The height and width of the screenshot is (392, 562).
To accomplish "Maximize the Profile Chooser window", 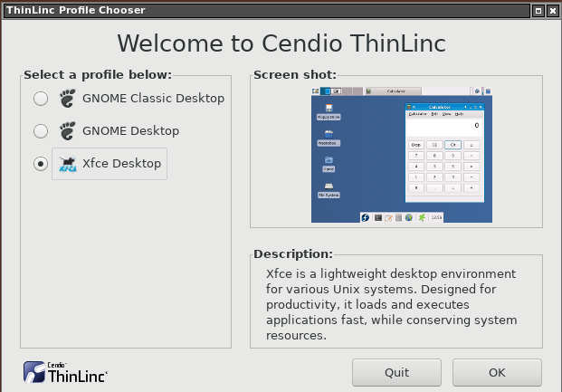I will 538,10.
